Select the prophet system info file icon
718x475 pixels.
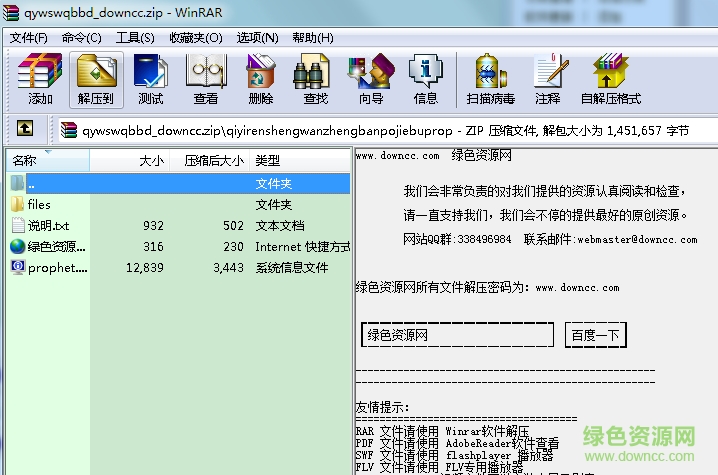[x=18, y=268]
